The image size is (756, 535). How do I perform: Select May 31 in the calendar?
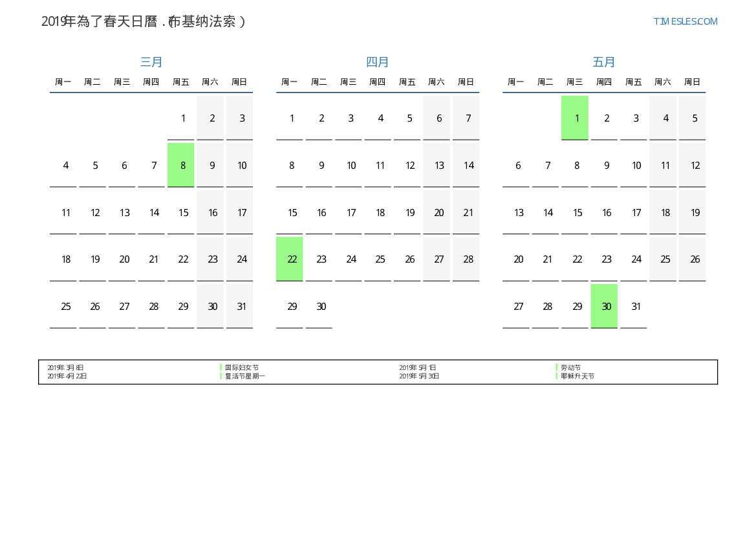coord(634,306)
